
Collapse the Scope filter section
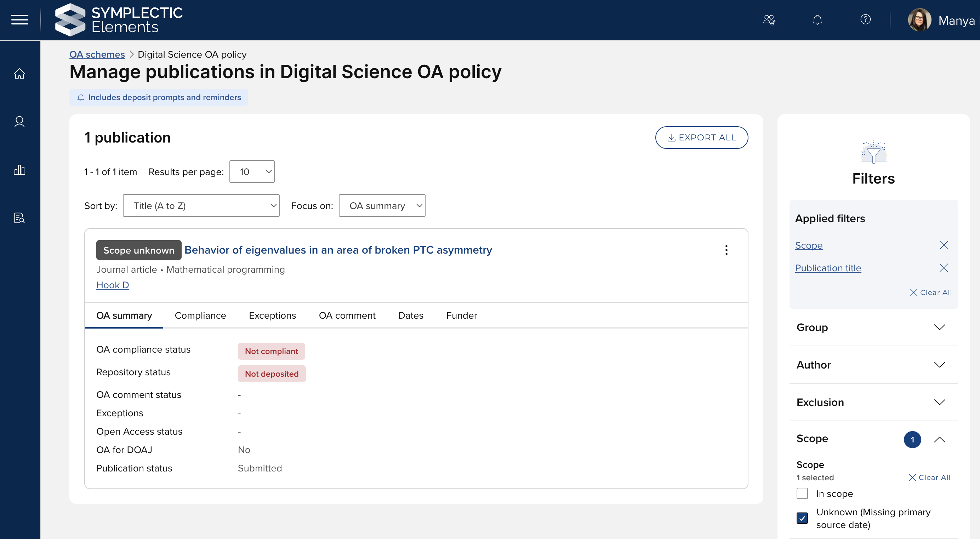(939, 439)
